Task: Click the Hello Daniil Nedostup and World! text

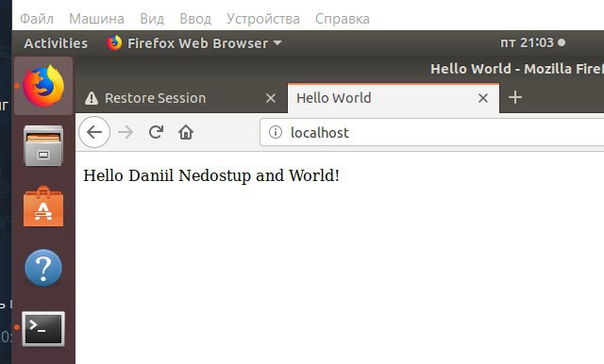Action: [x=211, y=175]
